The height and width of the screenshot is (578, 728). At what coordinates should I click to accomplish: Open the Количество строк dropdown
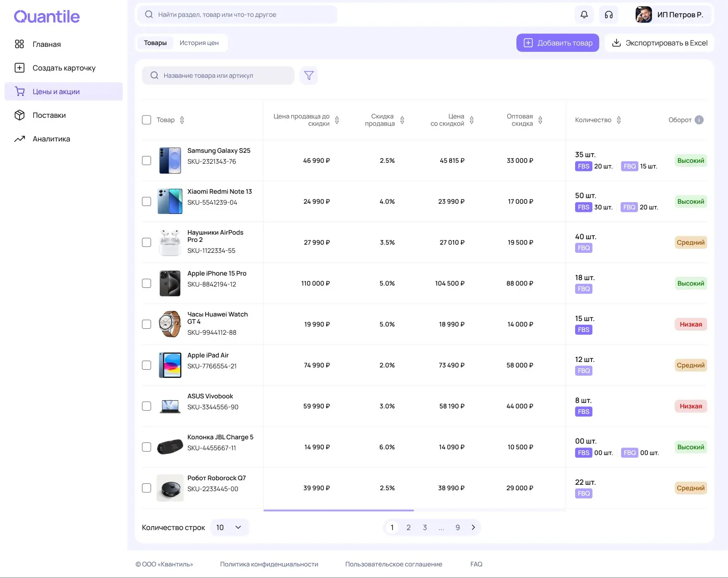coord(229,528)
